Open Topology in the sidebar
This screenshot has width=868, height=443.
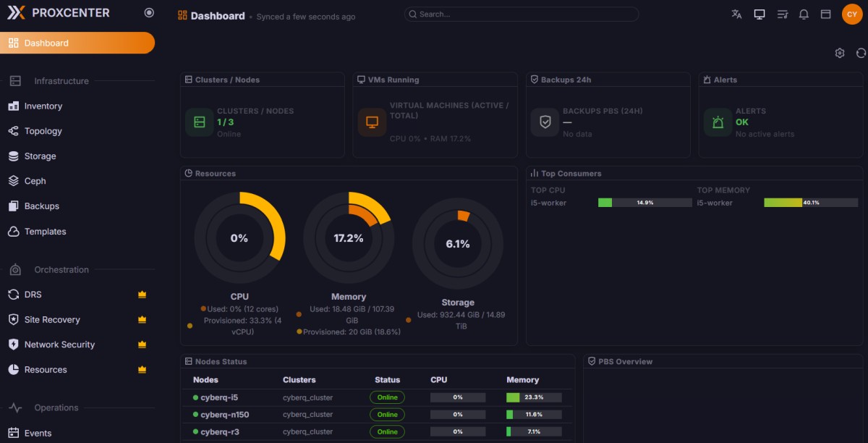(x=43, y=131)
